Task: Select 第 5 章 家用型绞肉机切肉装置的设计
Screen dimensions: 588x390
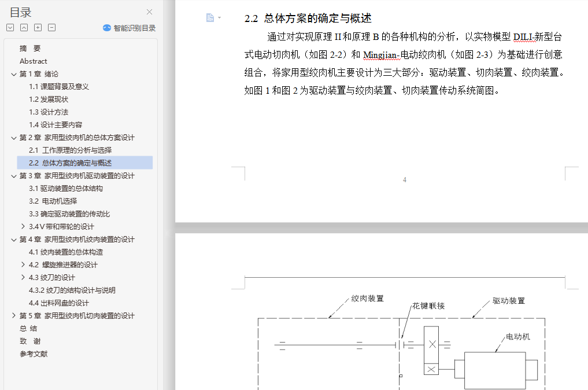Action: [x=77, y=316]
